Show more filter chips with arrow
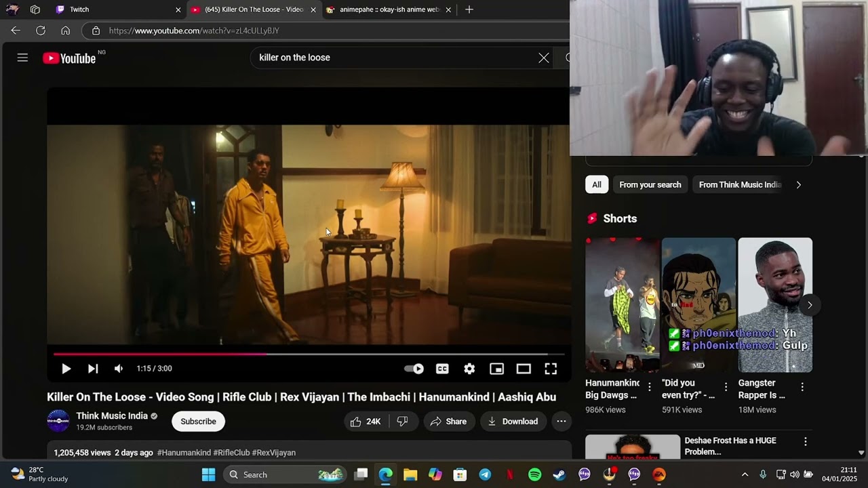The height and width of the screenshot is (488, 868). click(798, 184)
